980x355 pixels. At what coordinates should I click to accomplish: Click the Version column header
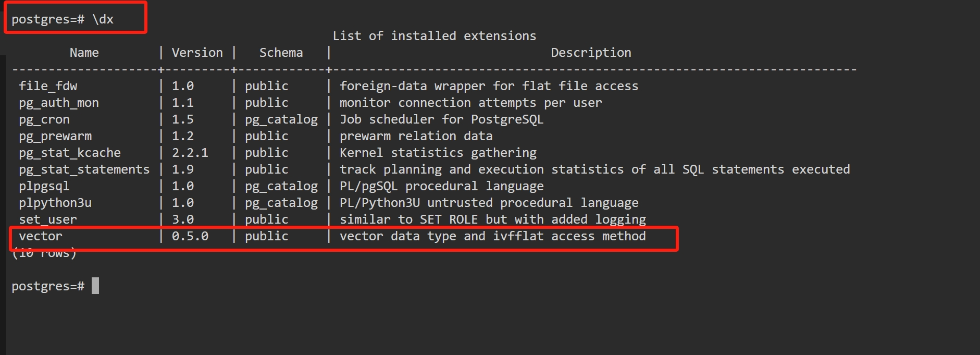pyautogui.click(x=197, y=53)
